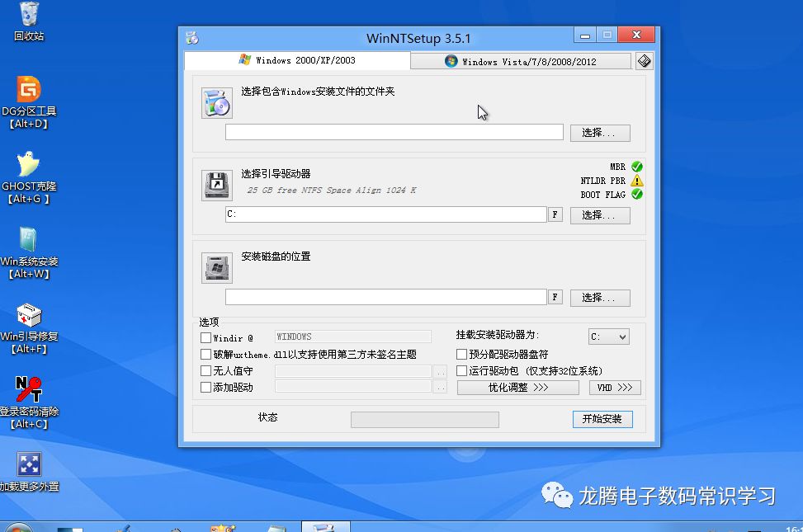
Task: Expand the VHD options panel
Action: 614,388
